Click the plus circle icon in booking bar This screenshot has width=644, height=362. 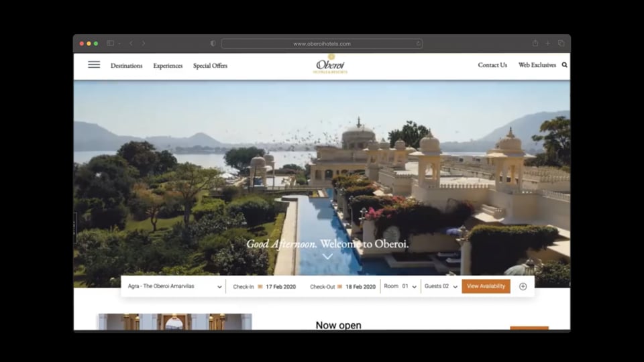coord(523,286)
